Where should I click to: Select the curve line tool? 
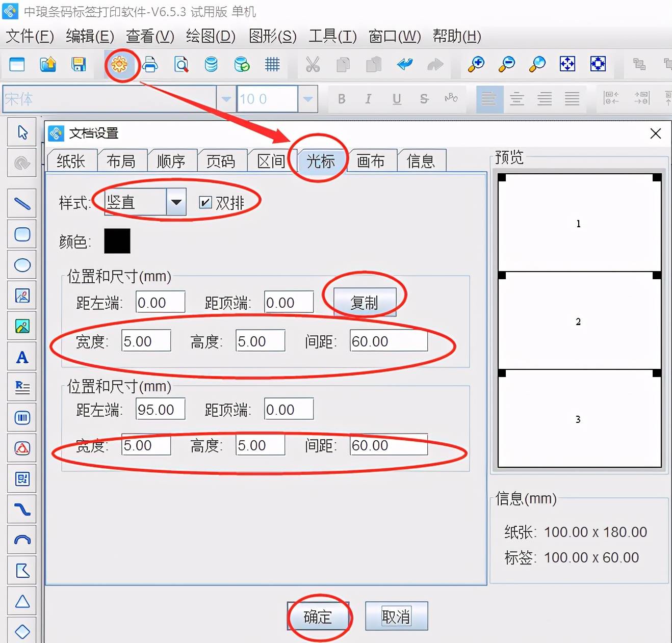22,510
